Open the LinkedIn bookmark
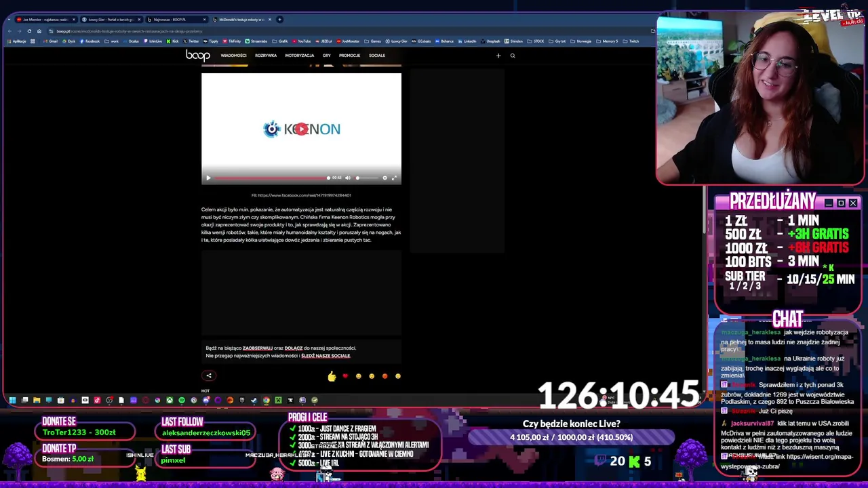 [466, 41]
